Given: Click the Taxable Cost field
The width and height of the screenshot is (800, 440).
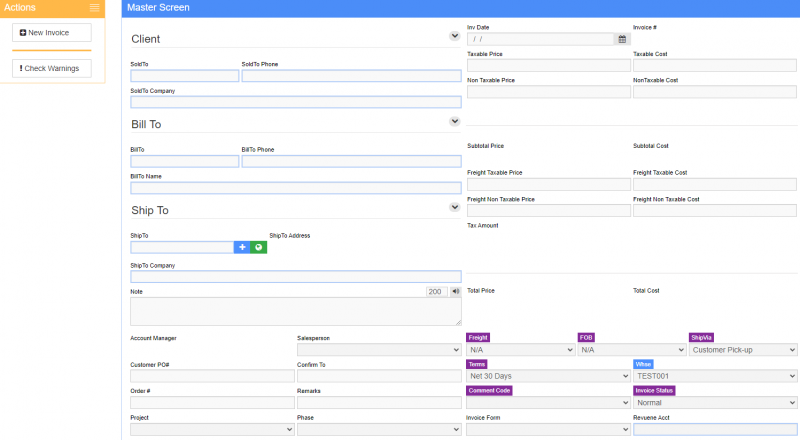Looking at the screenshot, I should 715,65.
